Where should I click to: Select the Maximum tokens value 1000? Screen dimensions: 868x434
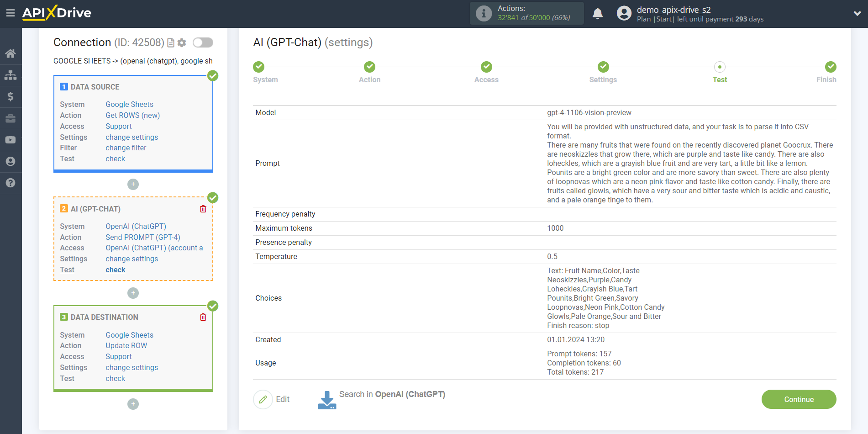555,228
